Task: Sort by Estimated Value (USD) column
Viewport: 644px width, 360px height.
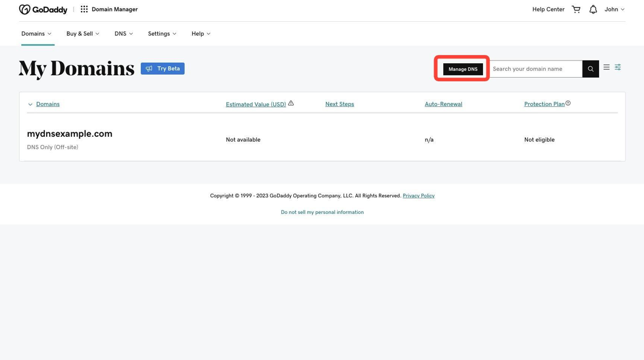Action: (x=256, y=105)
